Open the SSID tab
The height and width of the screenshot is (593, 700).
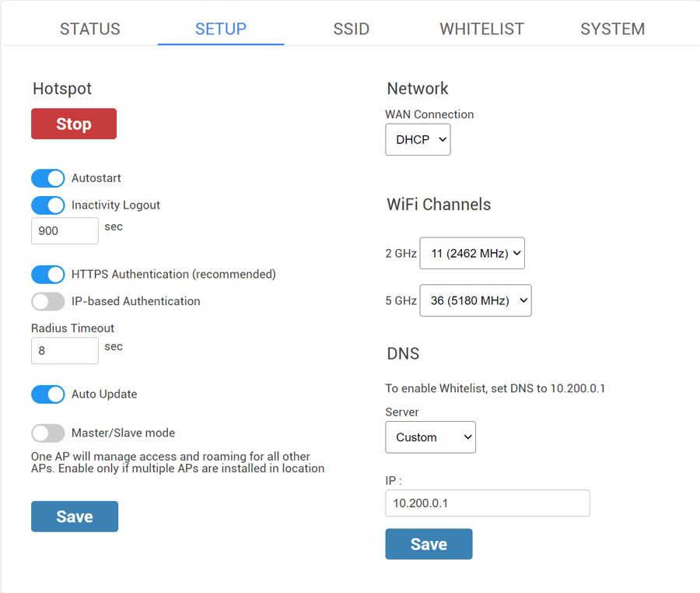(351, 30)
